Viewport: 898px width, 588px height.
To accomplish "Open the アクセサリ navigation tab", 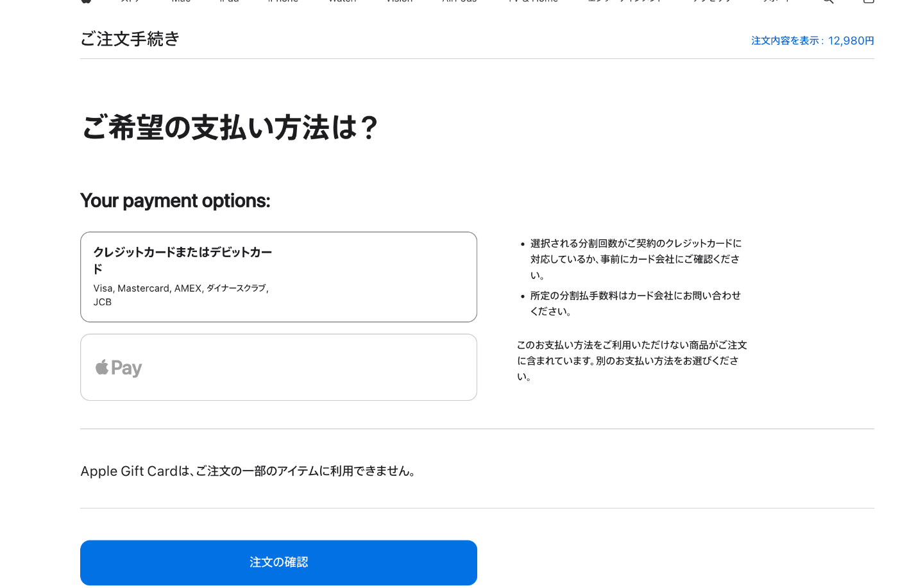I will (712, 1).
